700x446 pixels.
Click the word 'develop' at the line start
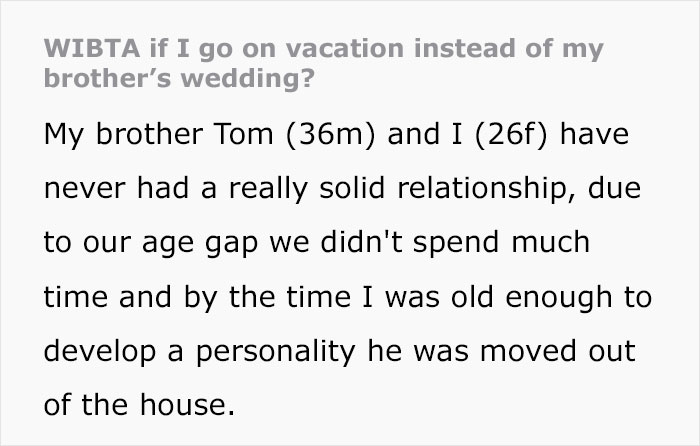tap(100, 352)
